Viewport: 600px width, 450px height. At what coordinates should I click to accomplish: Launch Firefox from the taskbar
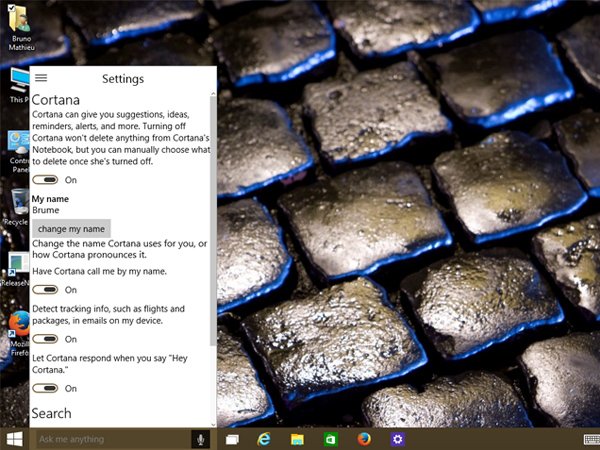pos(364,439)
